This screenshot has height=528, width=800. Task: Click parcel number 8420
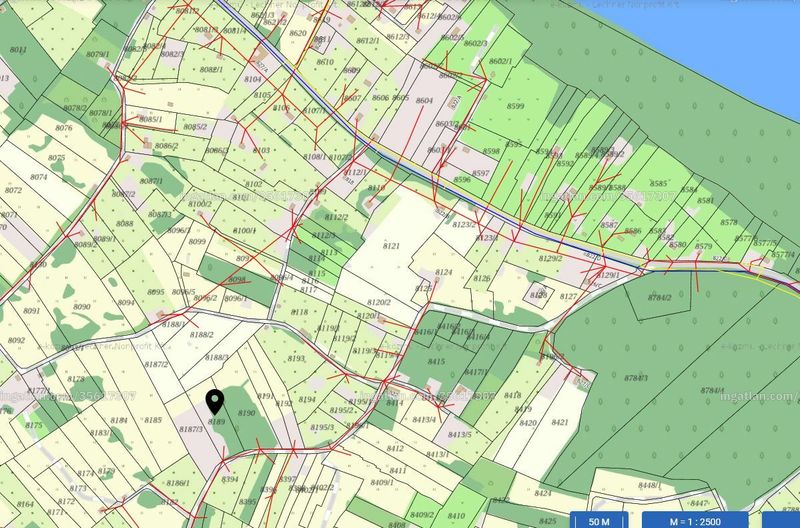pyautogui.click(x=528, y=423)
